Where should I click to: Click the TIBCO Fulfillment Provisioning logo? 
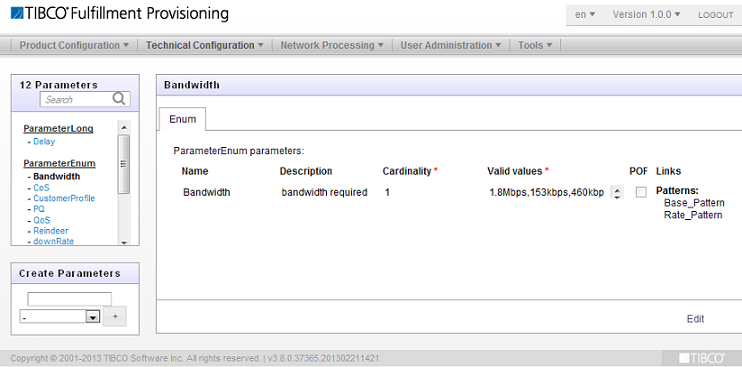coord(119,14)
